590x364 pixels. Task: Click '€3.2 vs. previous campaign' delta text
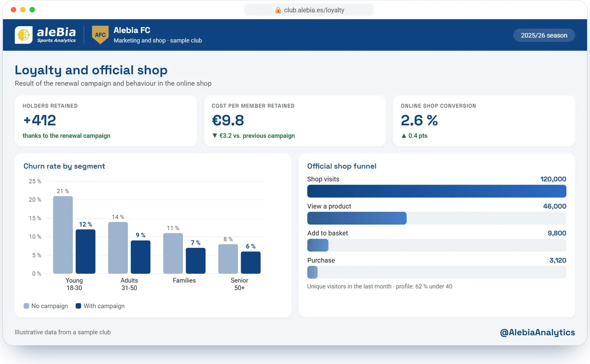257,136
